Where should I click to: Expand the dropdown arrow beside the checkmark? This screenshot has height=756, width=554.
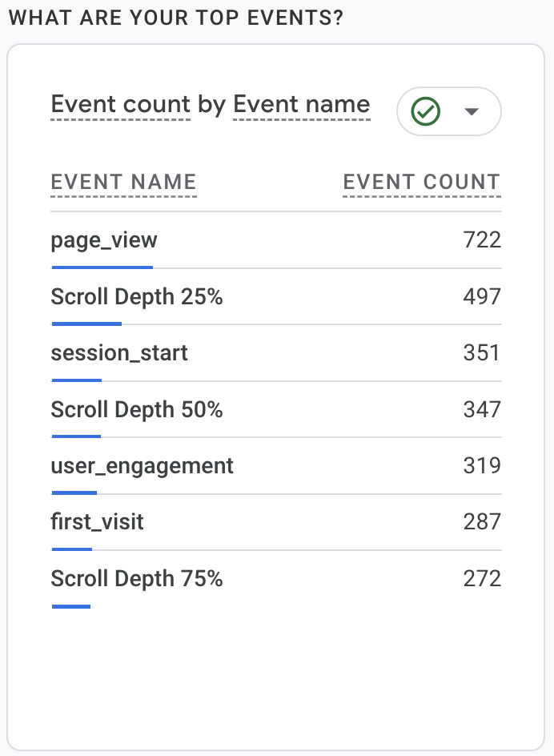472,111
